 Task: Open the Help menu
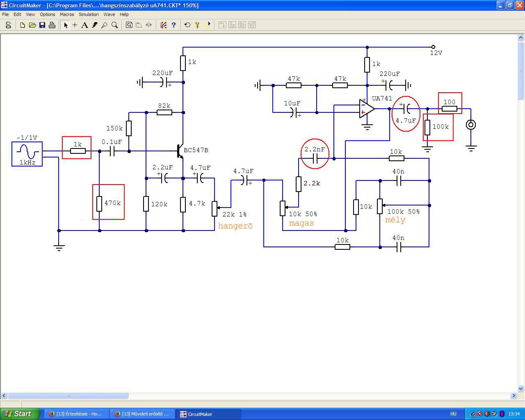coord(124,14)
